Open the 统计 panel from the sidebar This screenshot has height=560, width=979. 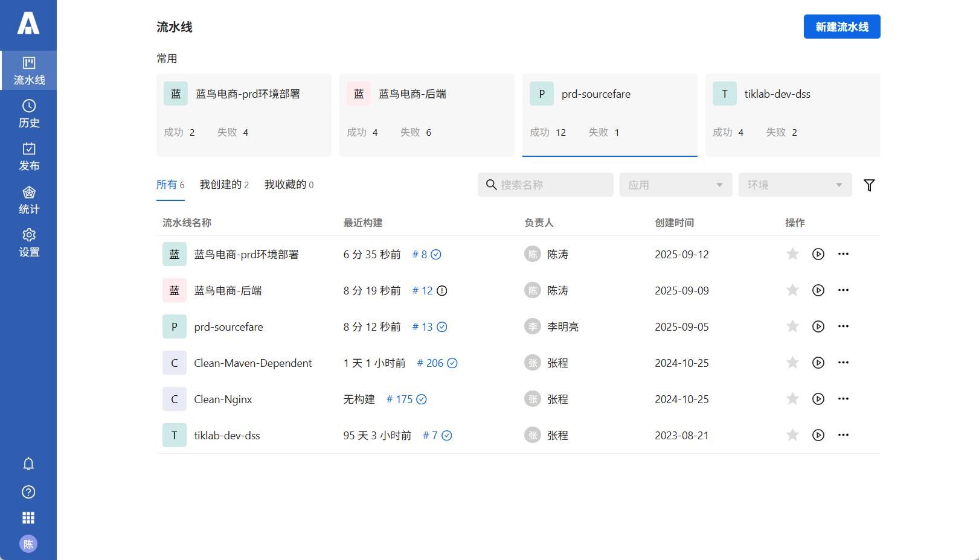pos(28,200)
